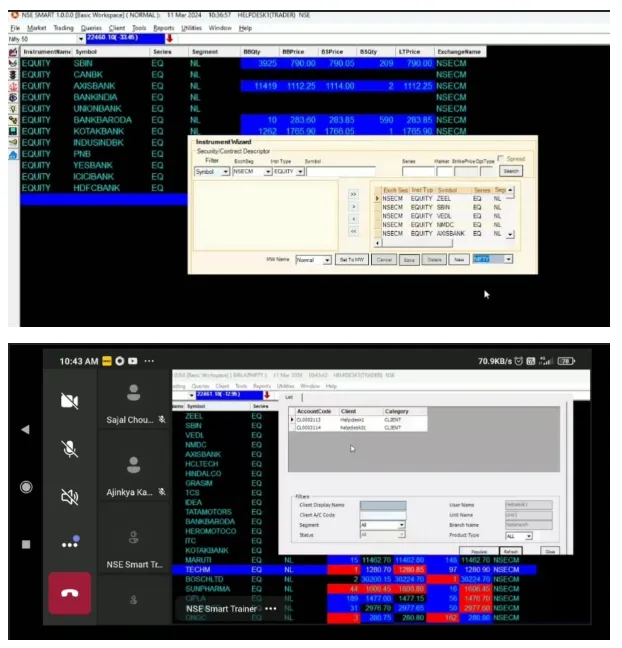Toggle the camera-off icon in call panel
The width and height of the screenshot is (622, 648).
[69, 401]
